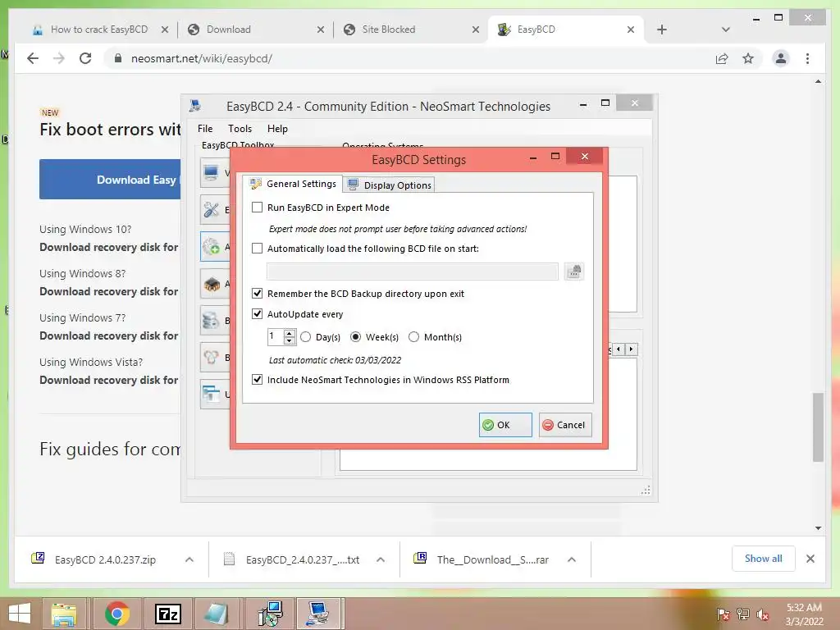Expand options for EasyBCD_2.4.0.237 txt download
840x630 pixels.
[x=381, y=559]
